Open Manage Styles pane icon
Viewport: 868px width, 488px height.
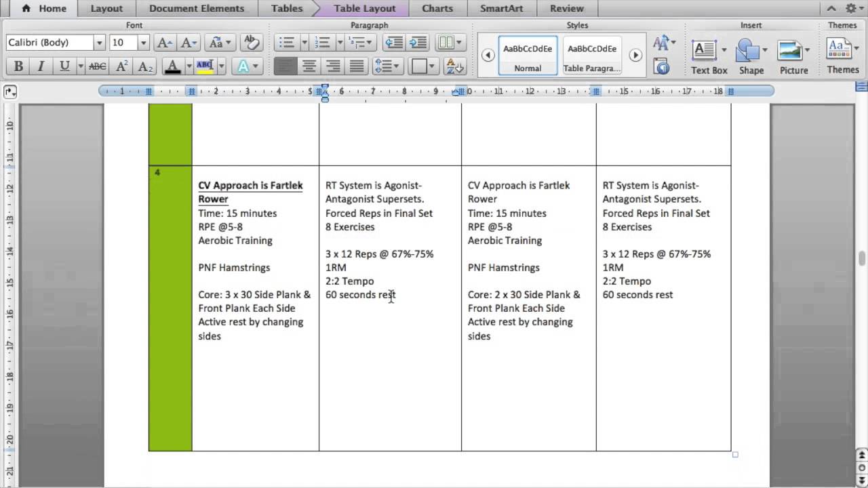tap(661, 66)
